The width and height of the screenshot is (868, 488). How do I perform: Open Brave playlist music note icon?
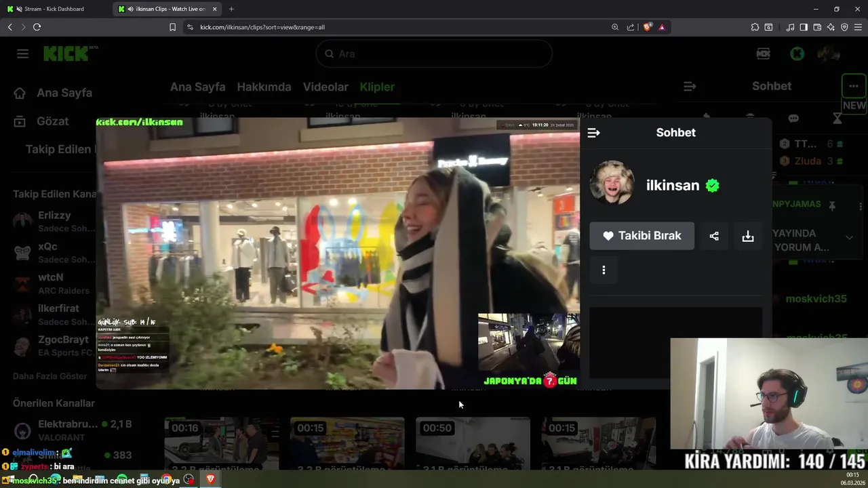click(x=790, y=27)
